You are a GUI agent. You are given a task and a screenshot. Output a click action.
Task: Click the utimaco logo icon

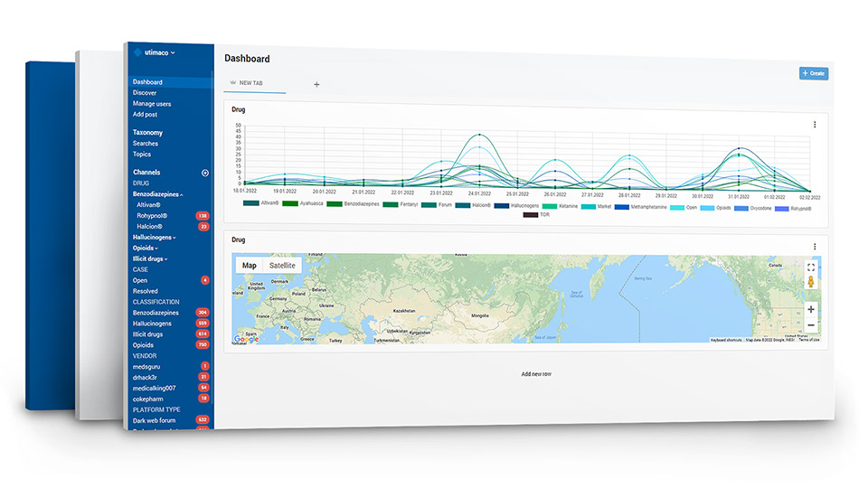tap(137, 52)
